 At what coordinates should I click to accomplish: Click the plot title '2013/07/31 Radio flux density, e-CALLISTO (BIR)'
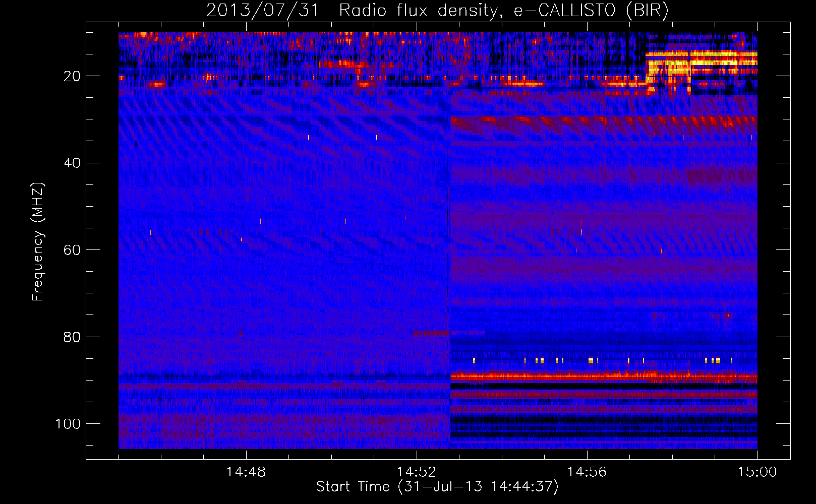[437, 10]
